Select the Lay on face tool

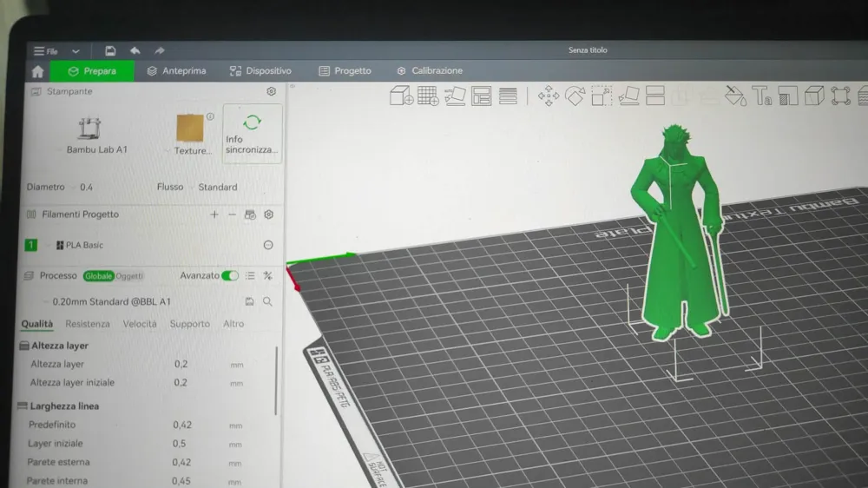click(628, 96)
